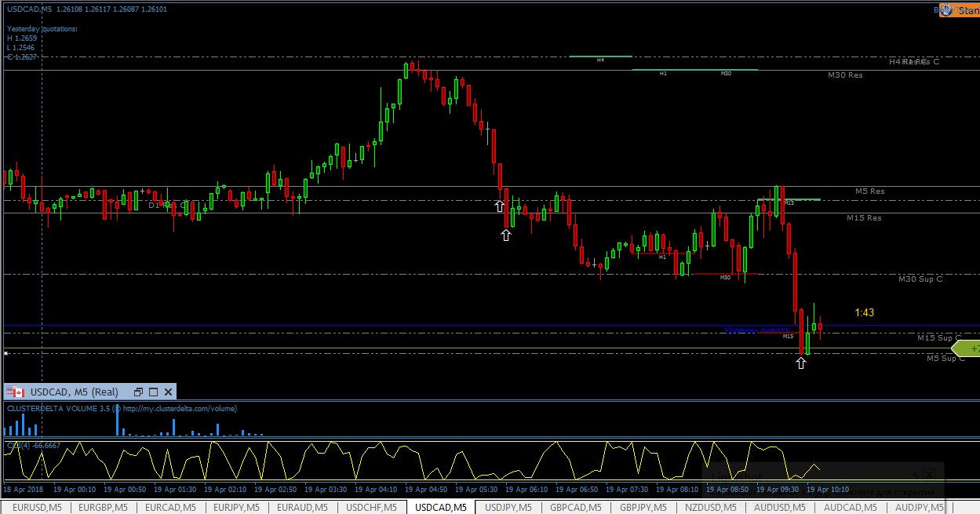Go to the AUDUSD,M5 chart tab
This screenshot has height=514, width=980.
tap(780, 508)
